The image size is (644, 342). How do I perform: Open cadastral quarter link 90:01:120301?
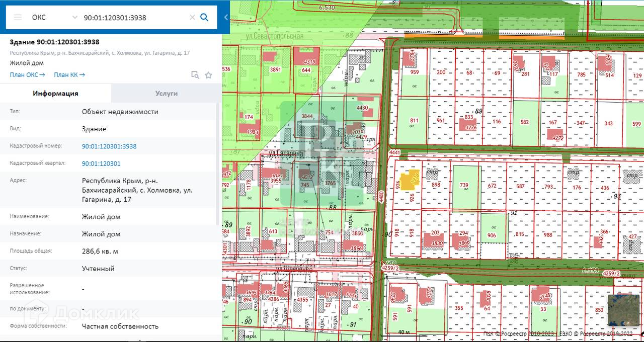point(101,163)
